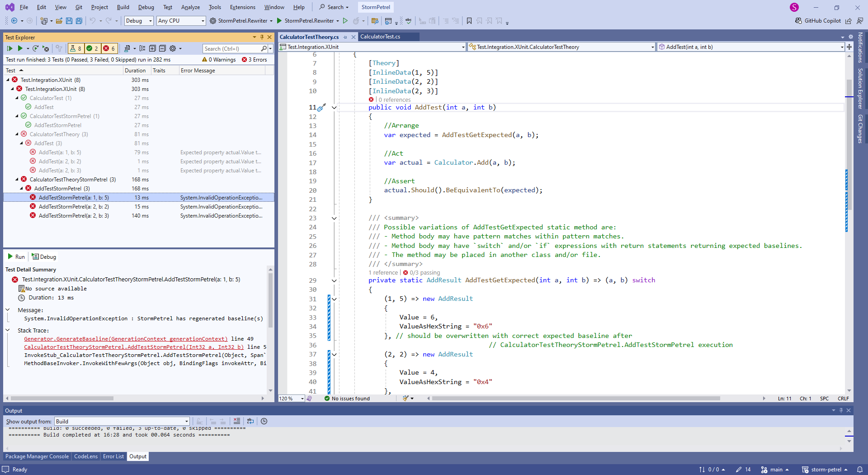
Task: Click the screwdriver quick action icon
Action: [321, 108]
